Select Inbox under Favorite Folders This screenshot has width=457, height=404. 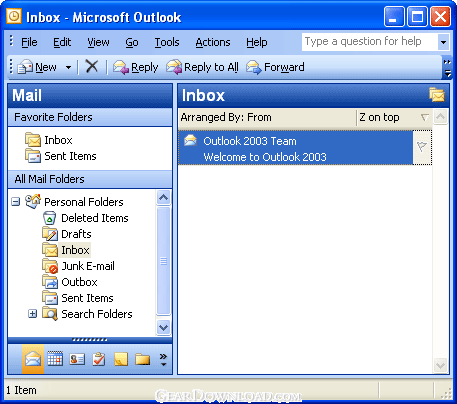coord(49,140)
